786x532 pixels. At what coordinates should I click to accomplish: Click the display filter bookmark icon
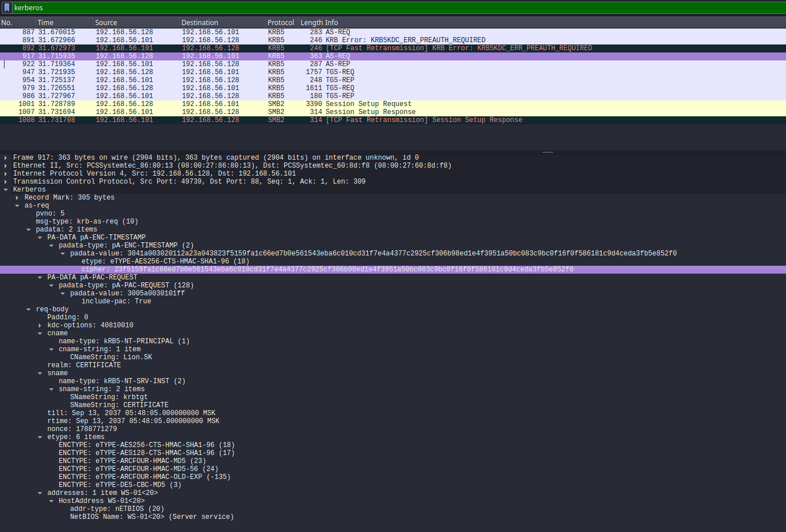[x=7, y=7]
